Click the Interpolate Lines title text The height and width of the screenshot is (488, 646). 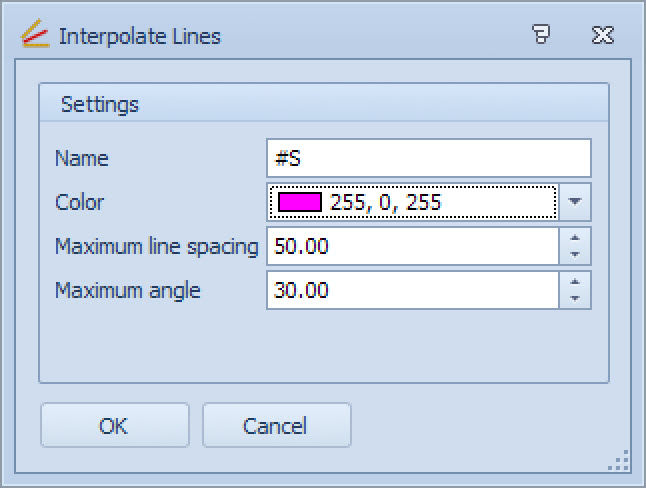pos(140,36)
